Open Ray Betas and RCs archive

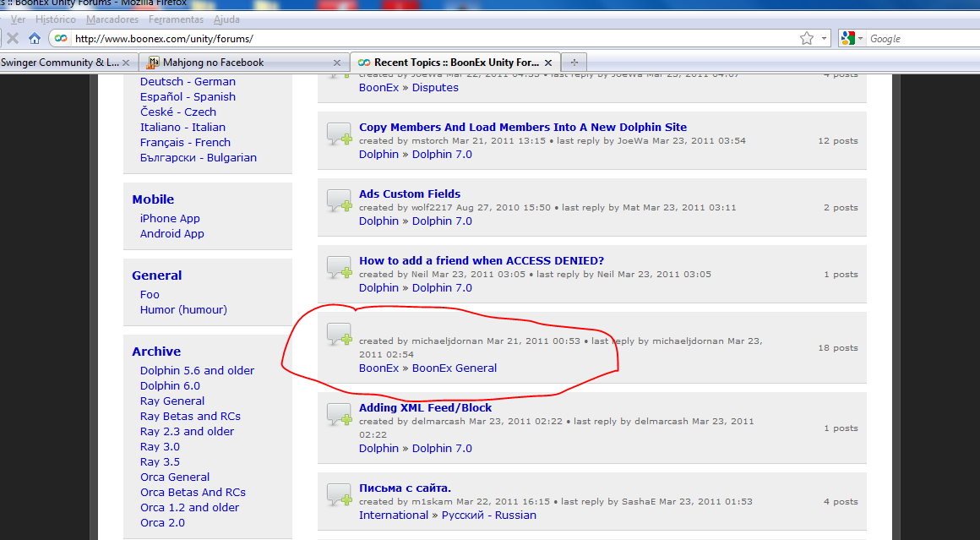tap(190, 417)
